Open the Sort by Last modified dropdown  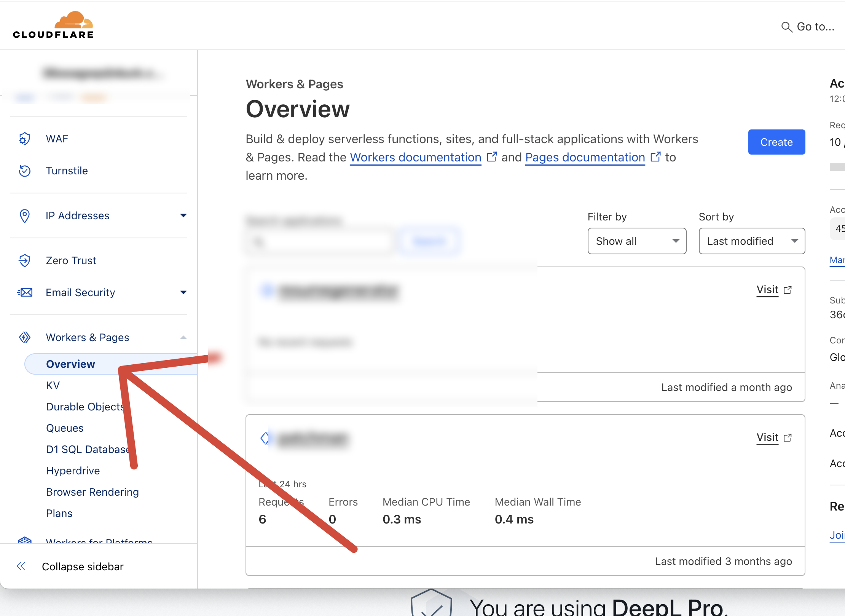pyautogui.click(x=752, y=241)
